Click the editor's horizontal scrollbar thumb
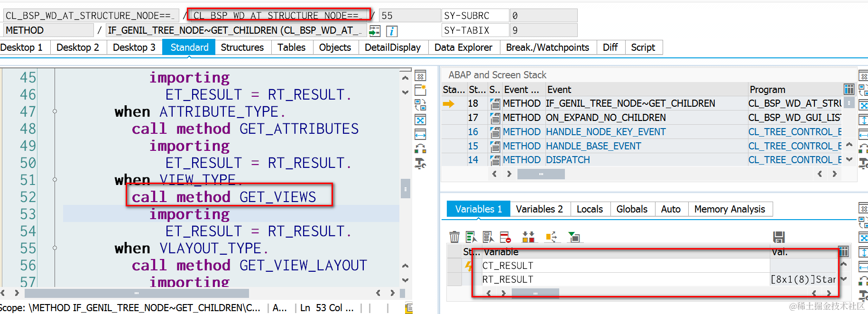This screenshot has height=314, width=868. coord(137,293)
